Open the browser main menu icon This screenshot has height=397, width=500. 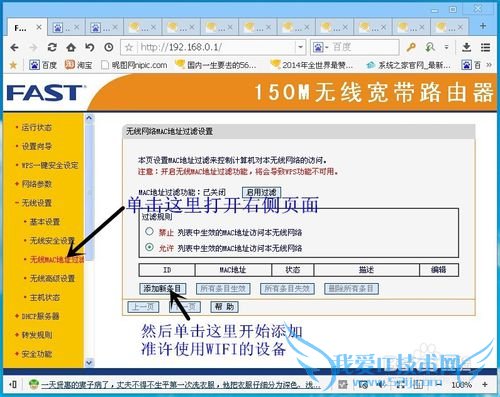point(485,47)
